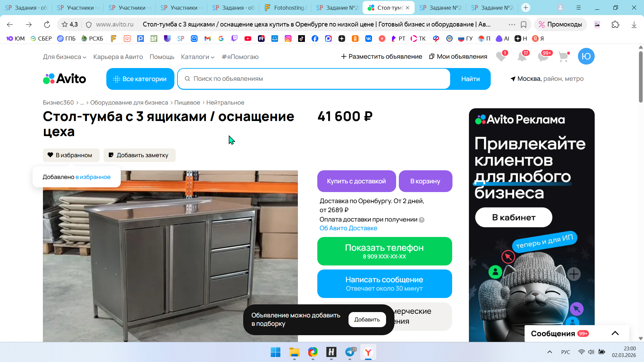Expand the Сообщения chat panel chevron
The image size is (644, 362).
coord(615,333)
